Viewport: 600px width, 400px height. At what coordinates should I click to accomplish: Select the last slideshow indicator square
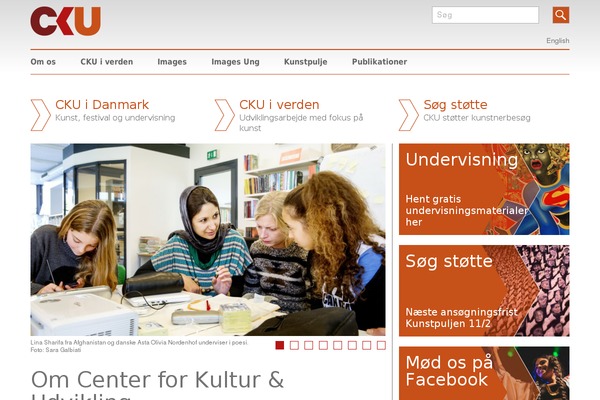click(381, 345)
